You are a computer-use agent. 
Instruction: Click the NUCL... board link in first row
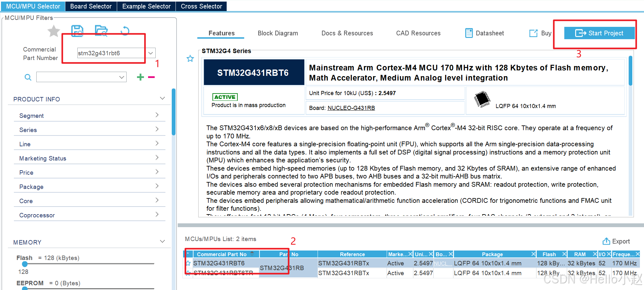(x=443, y=263)
